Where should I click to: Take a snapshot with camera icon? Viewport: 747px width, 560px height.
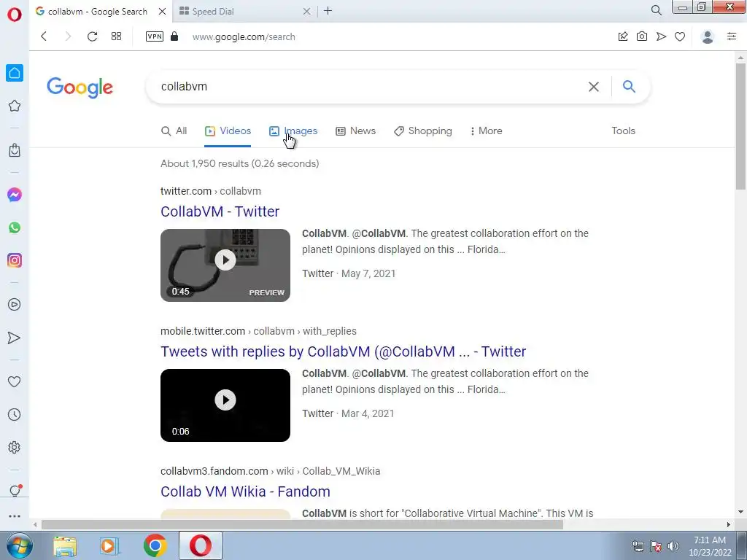click(642, 36)
